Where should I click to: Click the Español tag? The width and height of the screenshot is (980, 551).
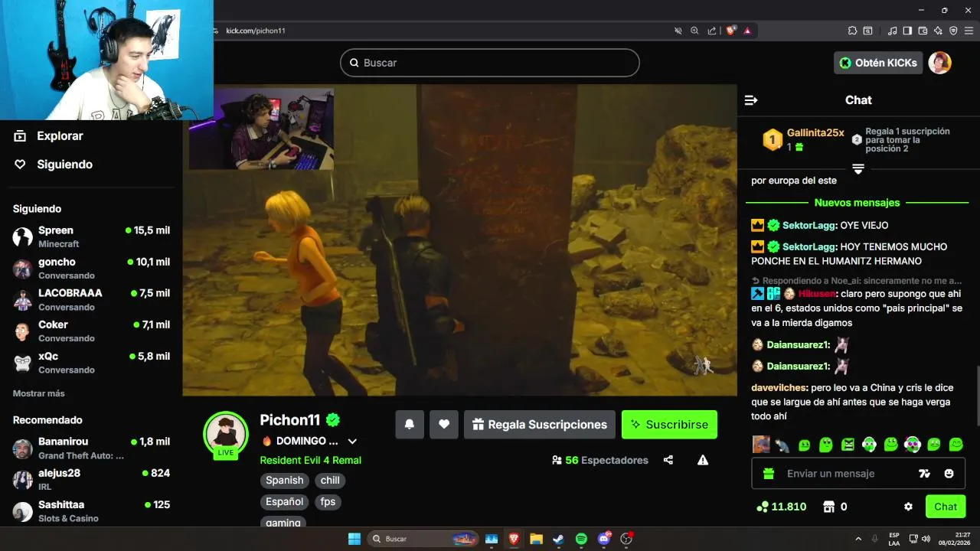pos(285,502)
